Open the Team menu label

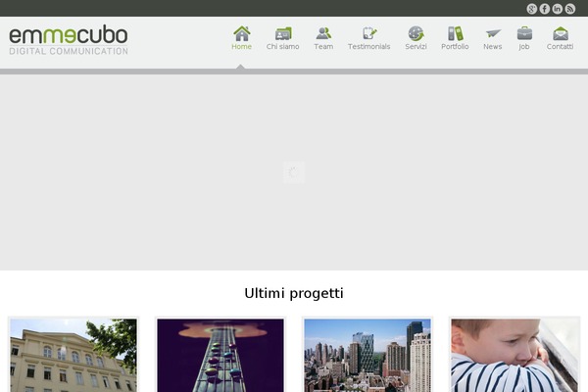pos(323,46)
